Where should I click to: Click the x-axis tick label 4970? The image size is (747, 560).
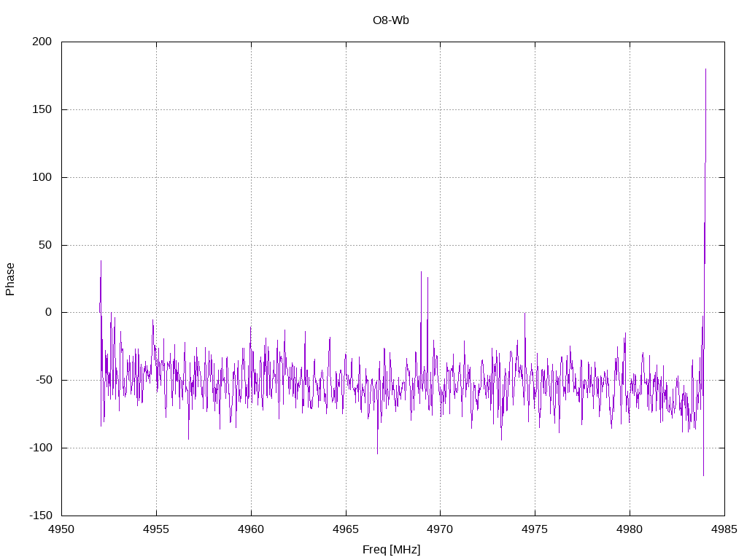(440, 529)
